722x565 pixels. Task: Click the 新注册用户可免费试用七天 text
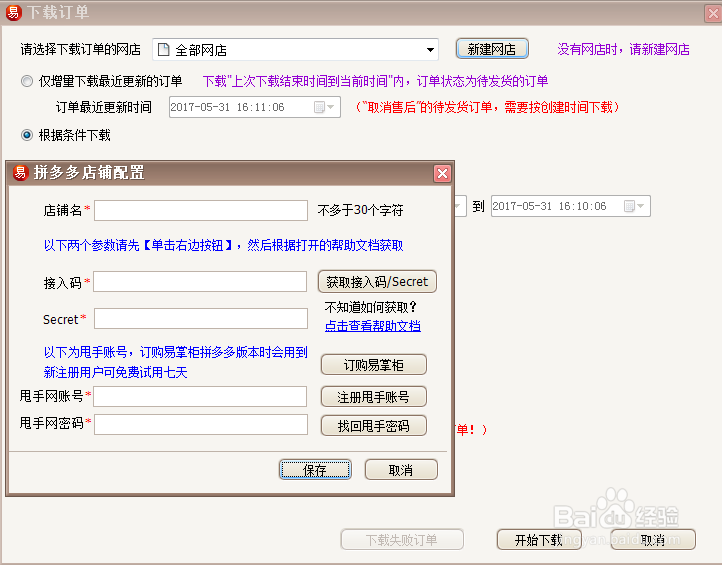tap(116, 372)
